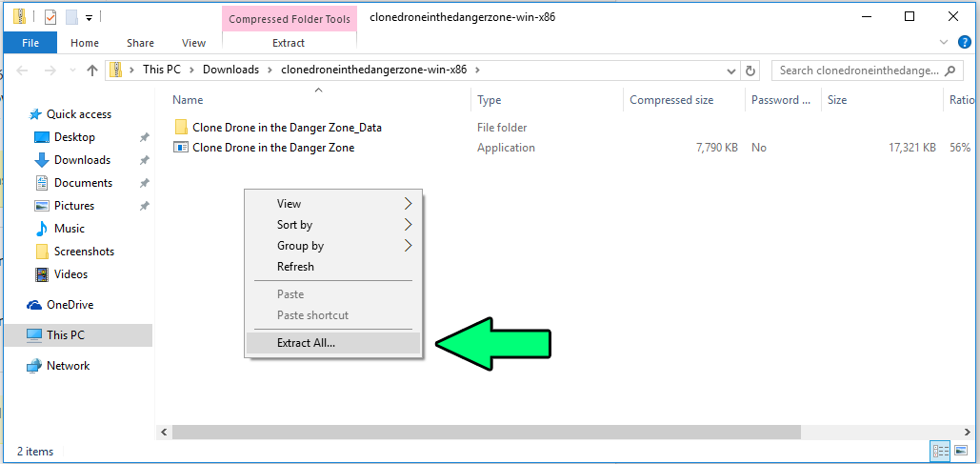This screenshot has width=980, height=464.
Task: Sort by the Type column header
Action: [547, 100]
